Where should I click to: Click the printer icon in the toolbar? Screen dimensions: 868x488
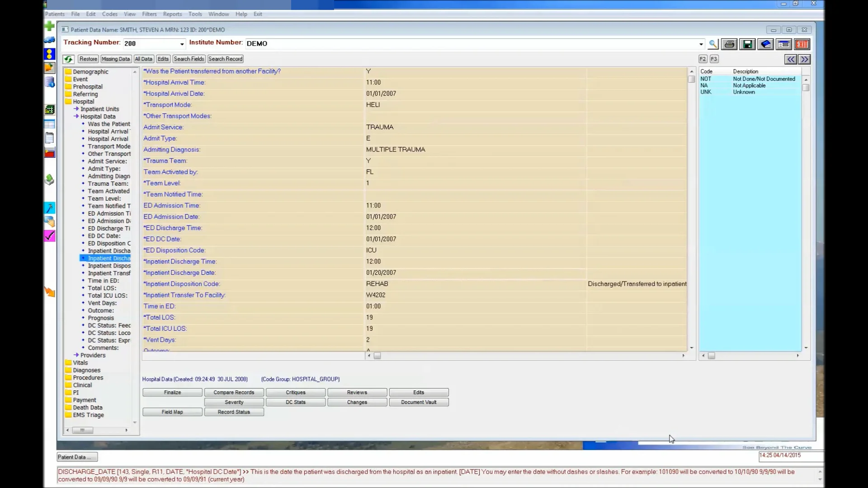click(x=729, y=44)
